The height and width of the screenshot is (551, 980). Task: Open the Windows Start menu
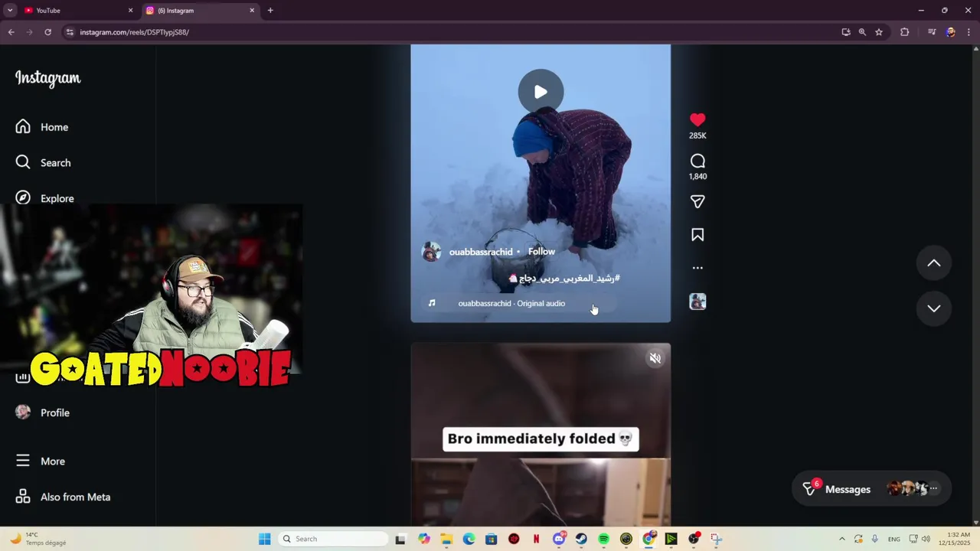pyautogui.click(x=265, y=539)
